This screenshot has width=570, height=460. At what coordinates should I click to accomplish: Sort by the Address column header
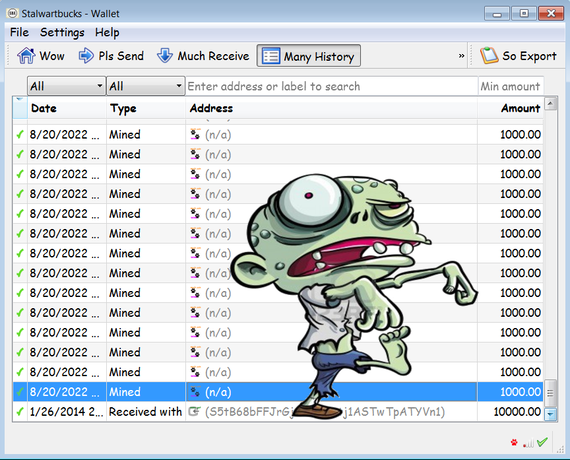coord(332,108)
